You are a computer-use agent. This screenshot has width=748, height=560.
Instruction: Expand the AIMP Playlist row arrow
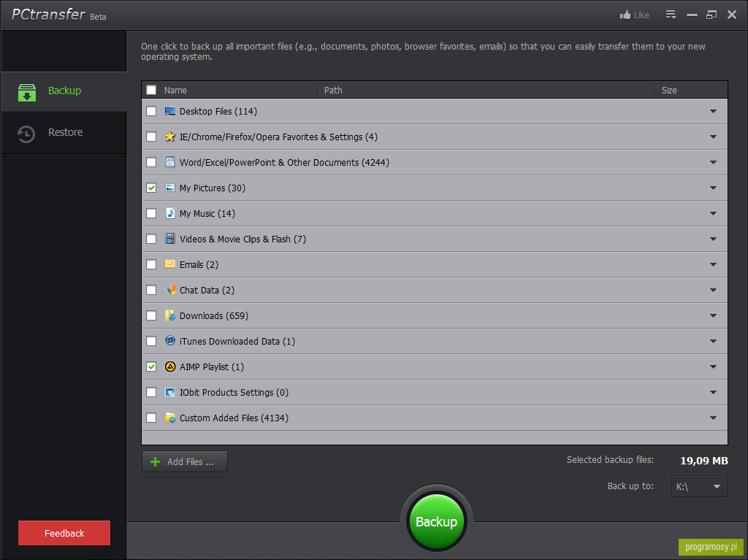713,367
